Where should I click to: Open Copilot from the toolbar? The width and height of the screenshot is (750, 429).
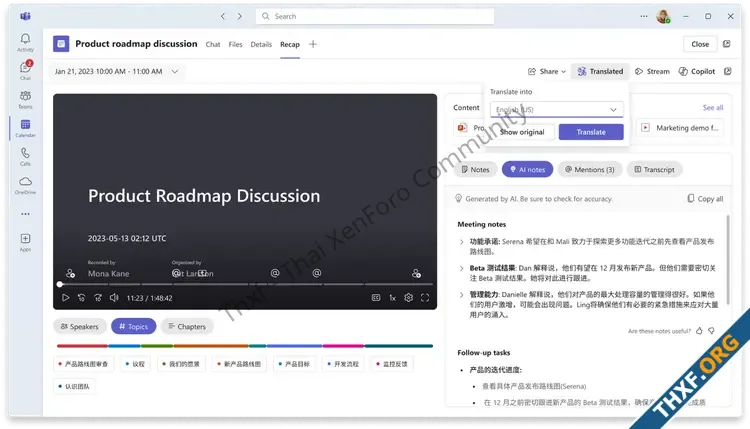pyautogui.click(x=697, y=71)
